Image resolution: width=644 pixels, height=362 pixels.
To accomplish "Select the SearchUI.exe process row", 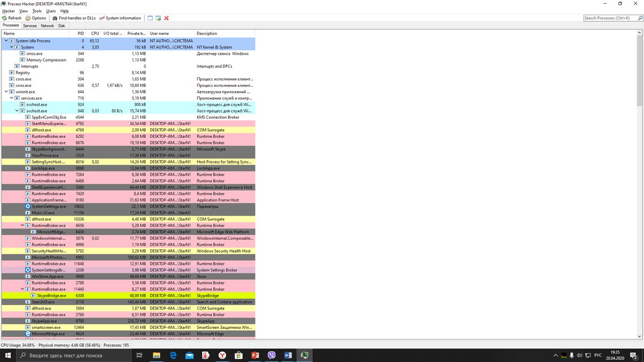I will [x=128, y=302].
